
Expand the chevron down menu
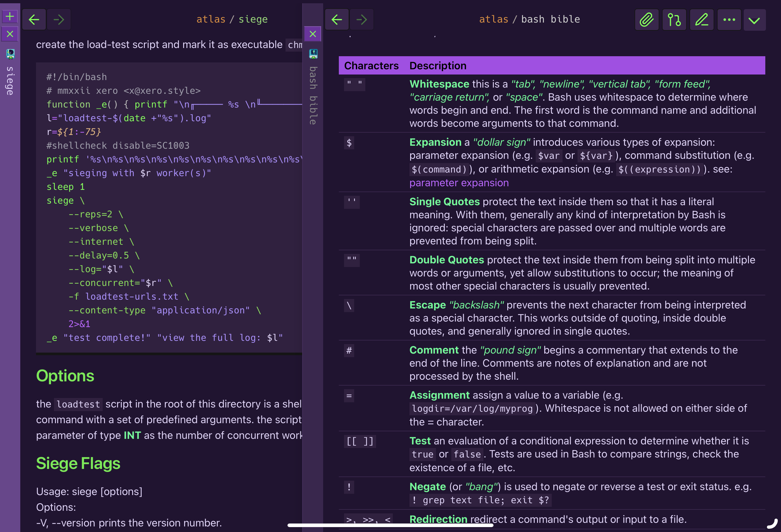pos(755,20)
